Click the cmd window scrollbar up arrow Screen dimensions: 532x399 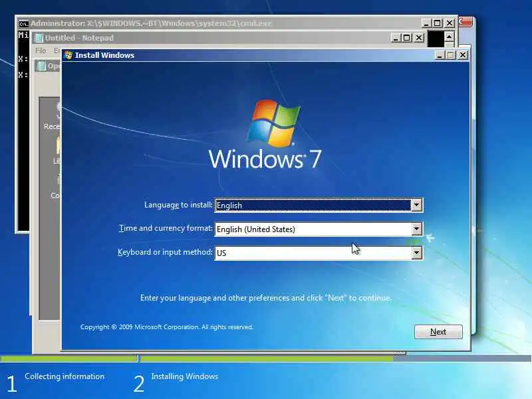[x=449, y=37]
